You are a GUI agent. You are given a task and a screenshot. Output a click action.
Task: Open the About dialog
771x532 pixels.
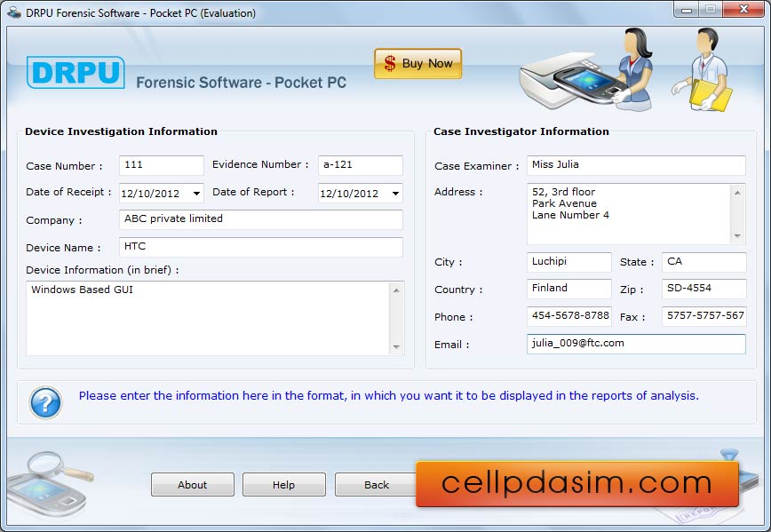click(x=192, y=485)
